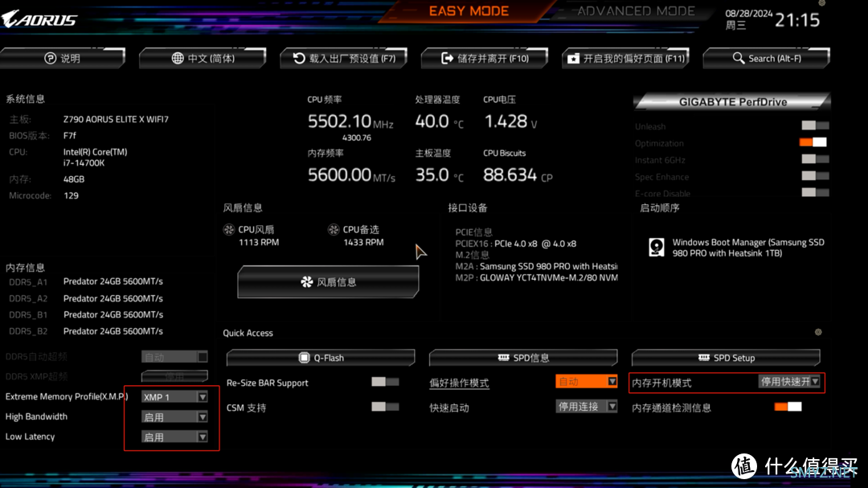
Task: Click the DDR5 XMP超频 disabled field
Action: pos(174,377)
